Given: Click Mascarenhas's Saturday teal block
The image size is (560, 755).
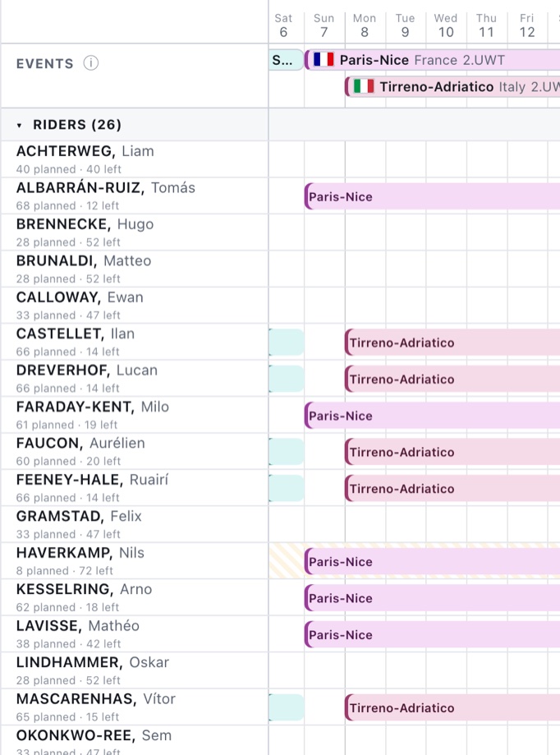Looking at the screenshot, I should pyautogui.click(x=287, y=708).
